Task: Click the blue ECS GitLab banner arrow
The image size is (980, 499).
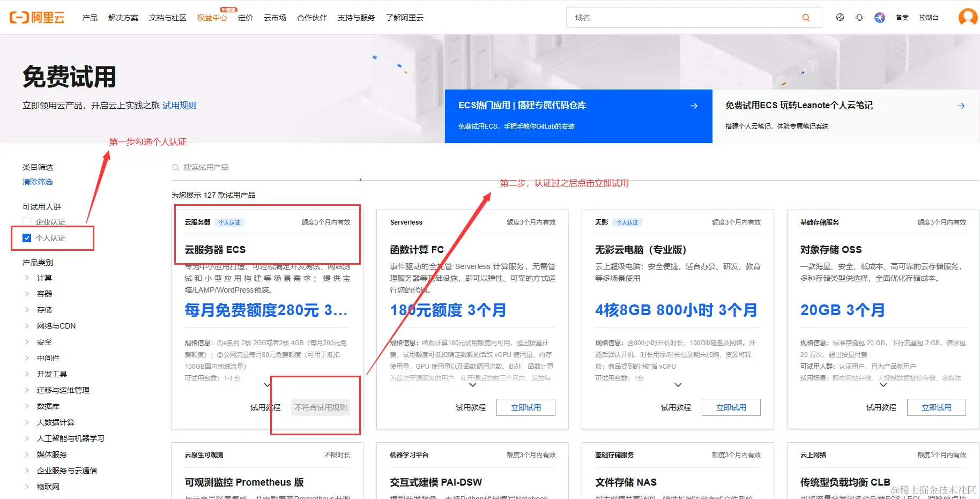Action: [694, 105]
